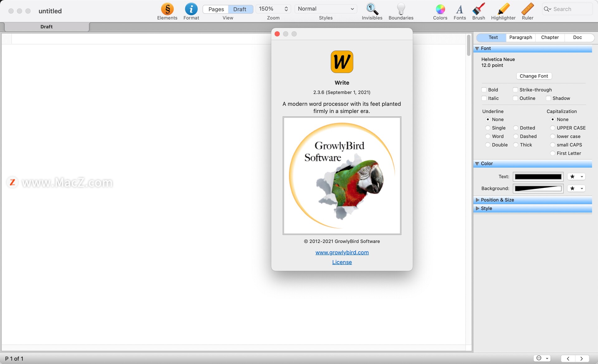Click the Text color swatch
The image size is (598, 364).
pos(538,177)
